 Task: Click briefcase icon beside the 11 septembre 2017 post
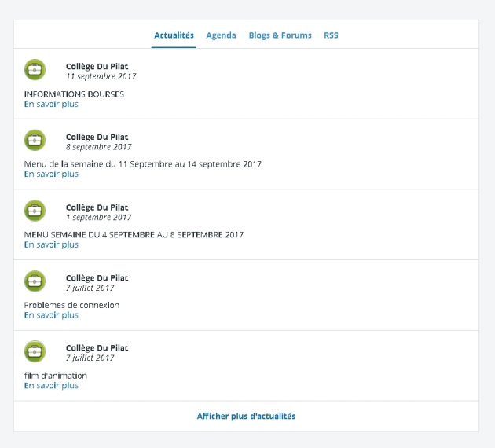[35, 70]
